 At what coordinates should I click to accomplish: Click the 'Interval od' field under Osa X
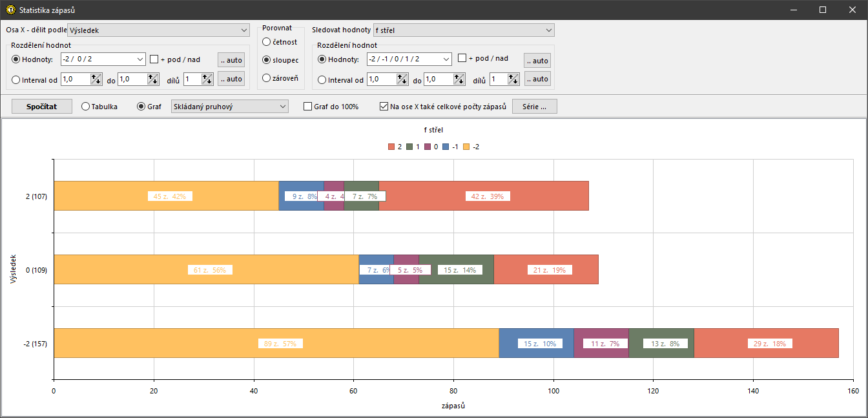pyautogui.click(x=76, y=79)
